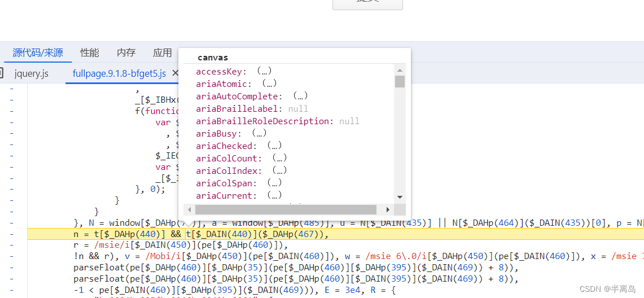Screen dimensions: 644x298
Task: Click the canvas popup title
Action: pos(213,58)
